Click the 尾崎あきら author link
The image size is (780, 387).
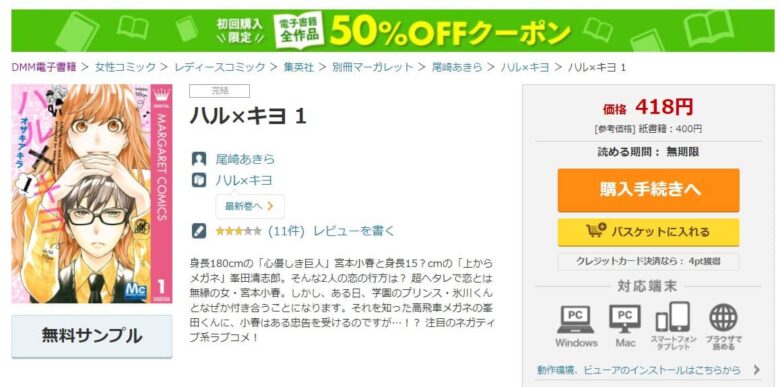[245, 160]
